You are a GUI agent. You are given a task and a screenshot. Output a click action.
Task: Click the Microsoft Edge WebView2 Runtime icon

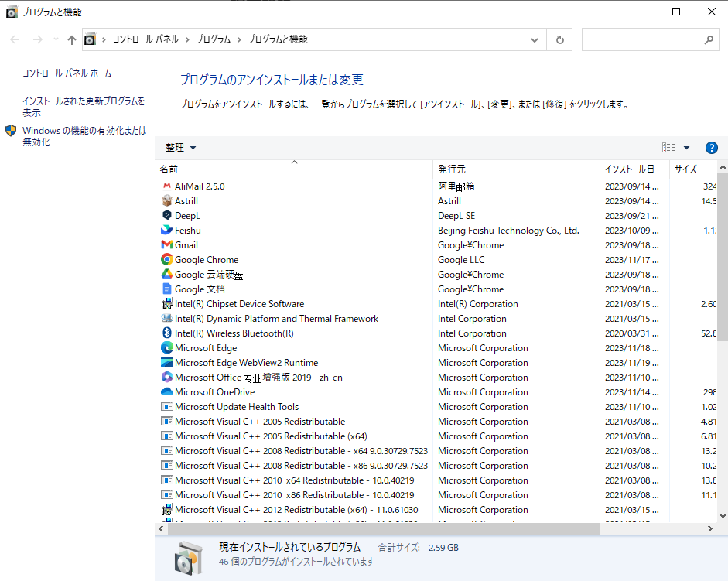click(166, 362)
